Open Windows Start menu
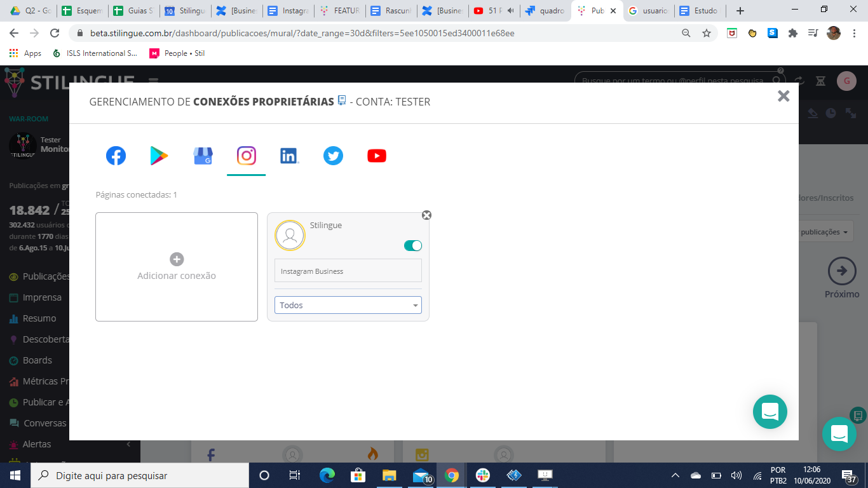This screenshot has width=868, height=488. coord(15,475)
